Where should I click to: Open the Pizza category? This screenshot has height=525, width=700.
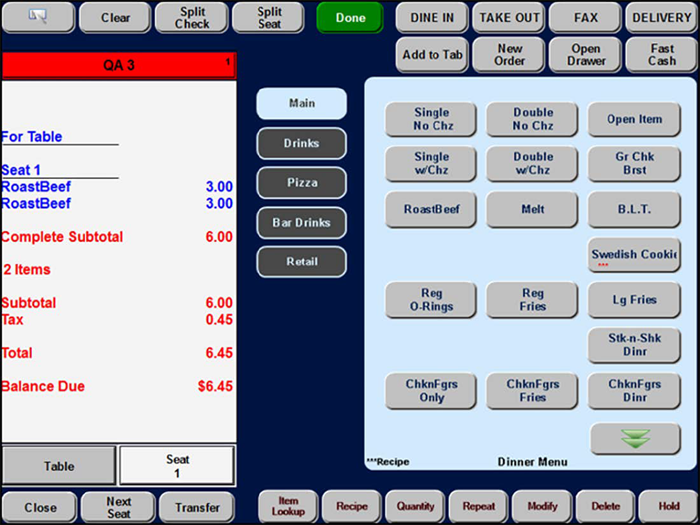coord(301,183)
